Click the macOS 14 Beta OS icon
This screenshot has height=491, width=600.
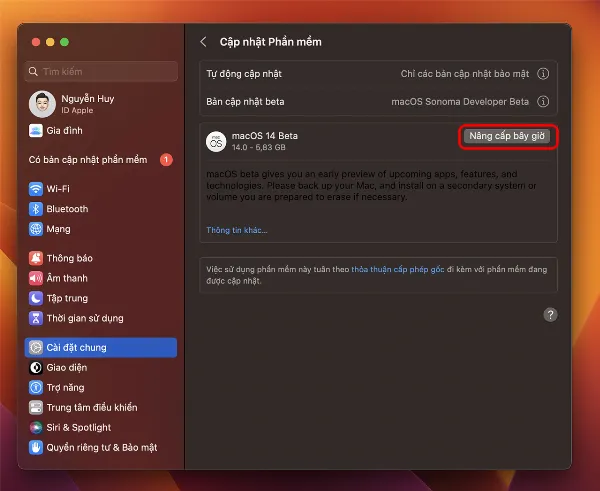pos(216,142)
